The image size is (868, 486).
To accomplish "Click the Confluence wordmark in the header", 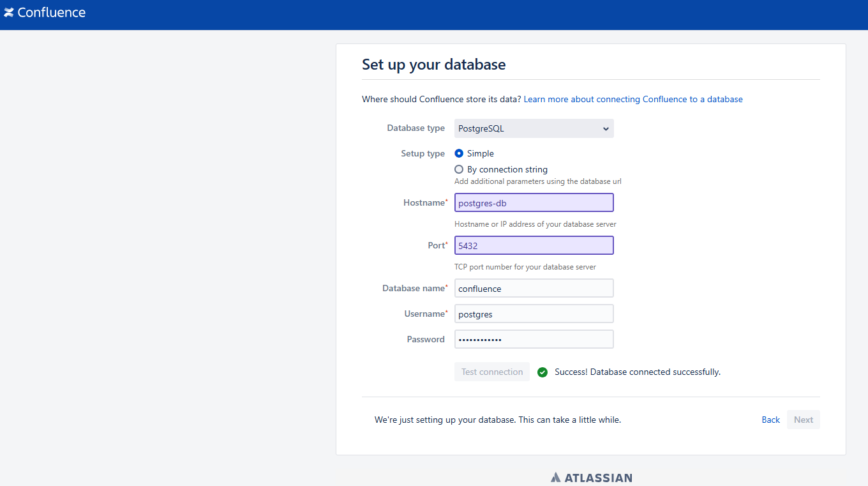I will click(x=52, y=13).
